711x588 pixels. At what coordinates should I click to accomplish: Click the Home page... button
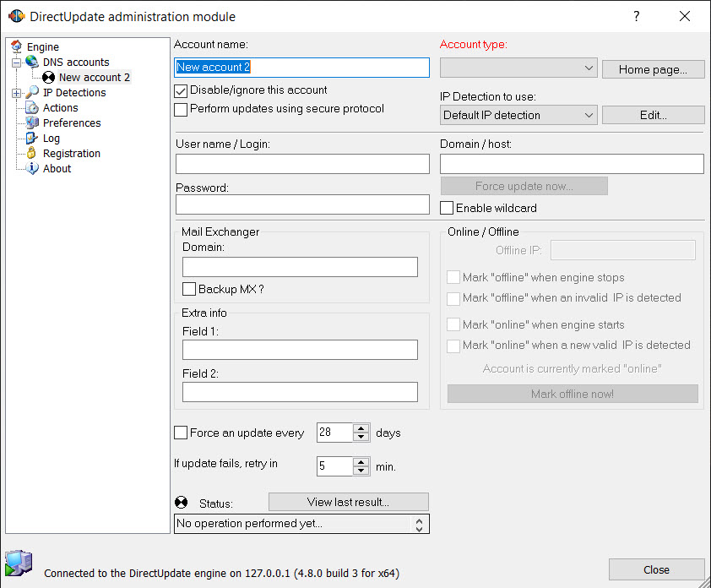(x=653, y=69)
